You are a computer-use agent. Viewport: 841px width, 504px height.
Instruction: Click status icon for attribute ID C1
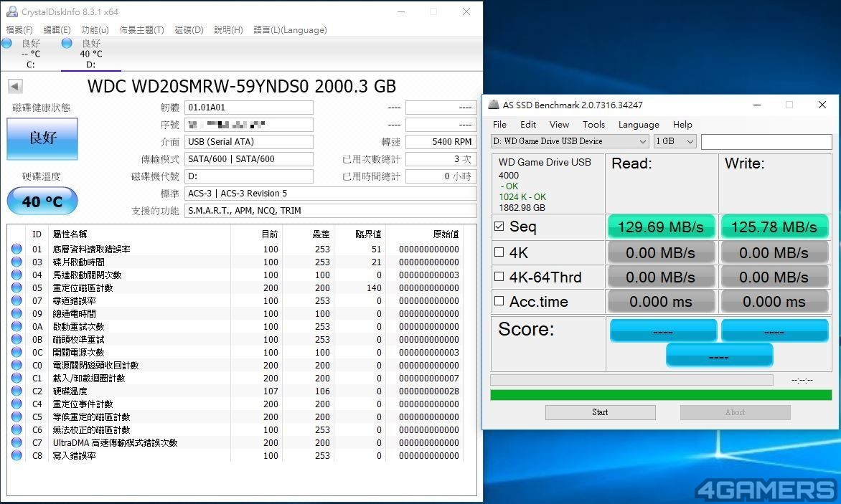coord(17,378)
